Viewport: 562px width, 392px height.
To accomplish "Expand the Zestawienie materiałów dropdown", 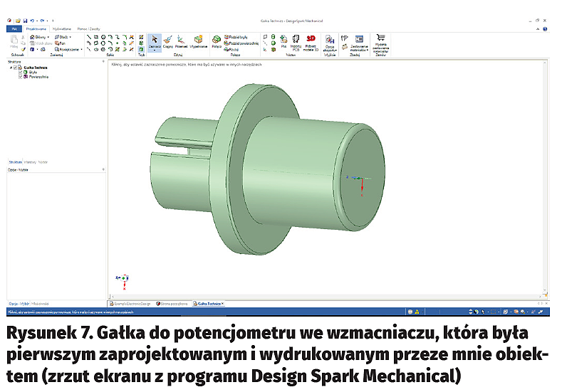I will (359, 47).
